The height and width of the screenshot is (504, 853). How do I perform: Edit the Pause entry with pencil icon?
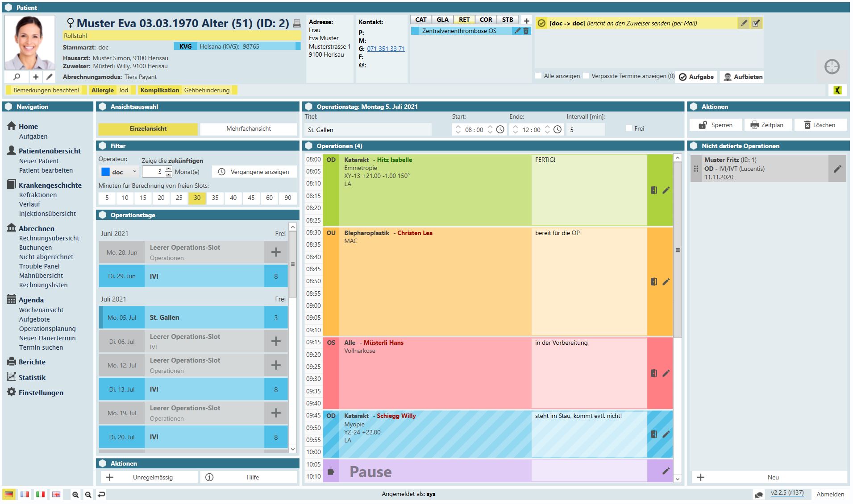[x=666, y=471]
